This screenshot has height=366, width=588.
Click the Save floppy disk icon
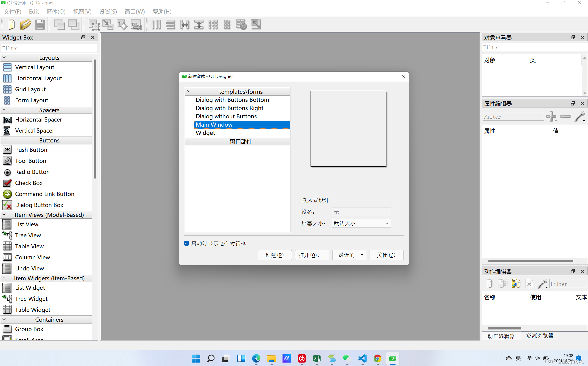point(40,24)
